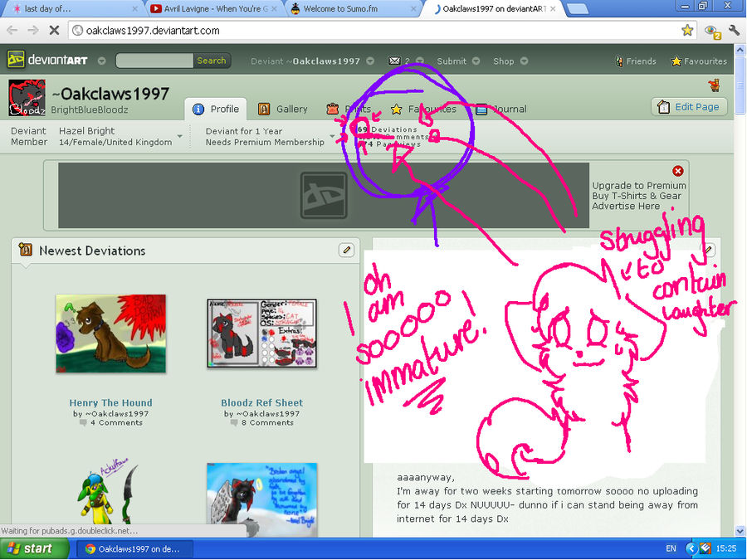Click the deviantART logo icon
Image resolution: width=747 pixels, height=560 pixels.
click(x=15, y=61)
